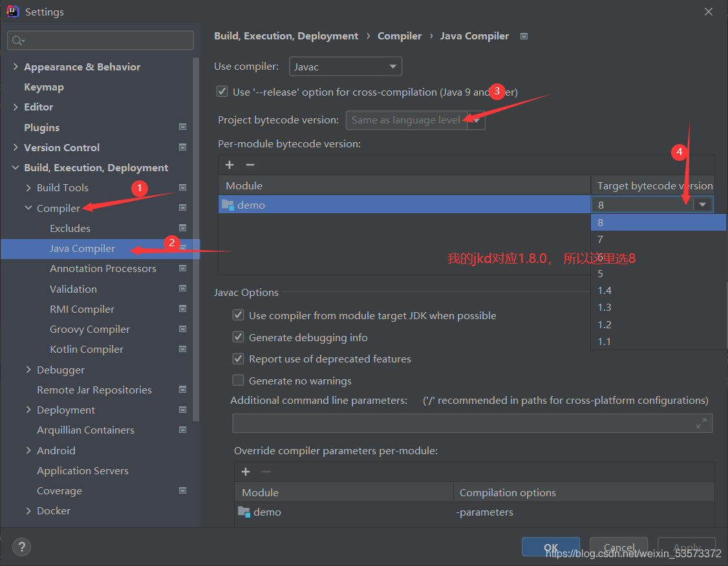Click the project-level icon beside Remote Jar Repositories
Image resolution: width=728 pixels, height=566 pixels.
pyautogui.click(x=182, y=389)
